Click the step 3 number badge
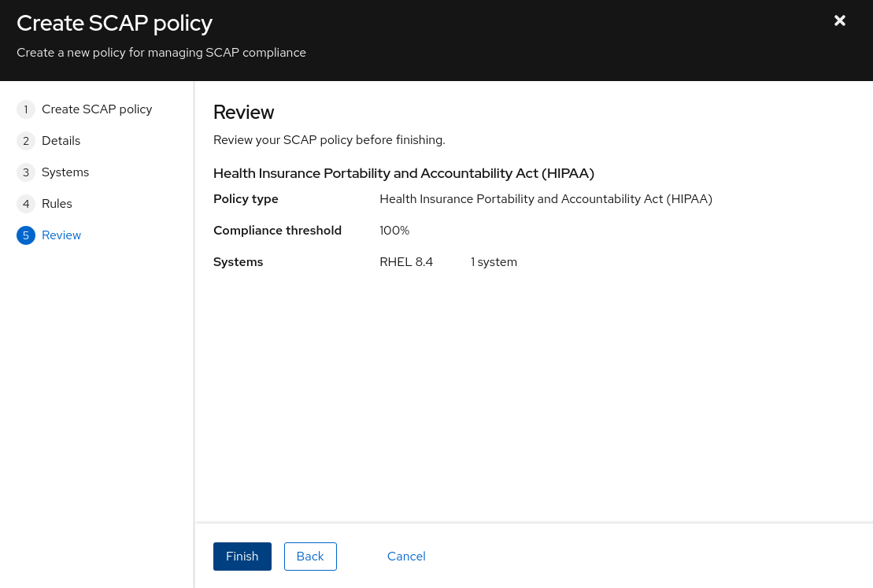This screenshot has width=873, height=588. pyautogui.click(x=26, y=172)
